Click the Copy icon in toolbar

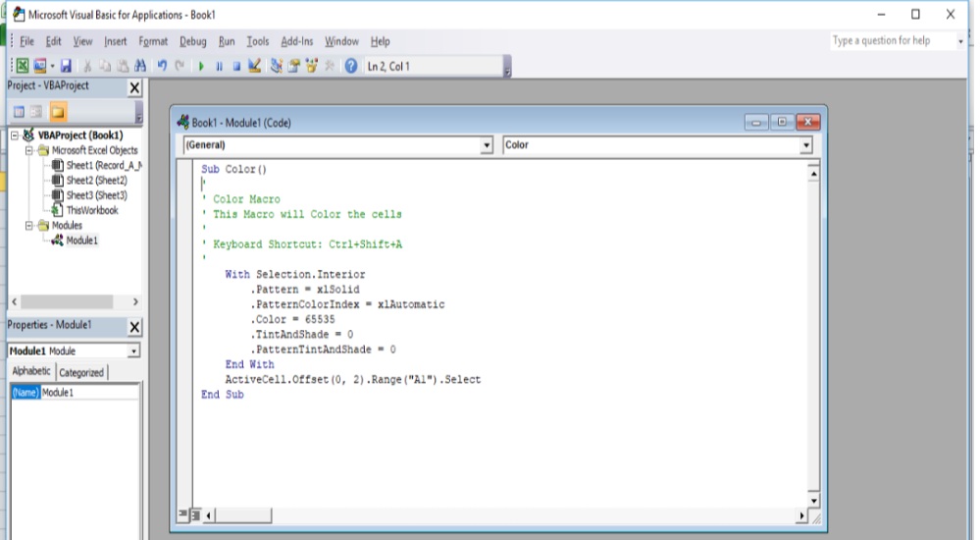tap(105, 66)
